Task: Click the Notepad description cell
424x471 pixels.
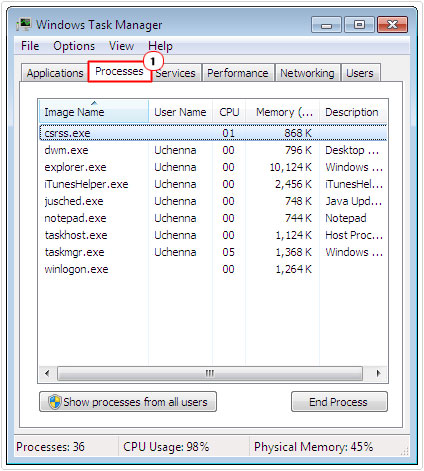Action: click(x=346, y=218)
